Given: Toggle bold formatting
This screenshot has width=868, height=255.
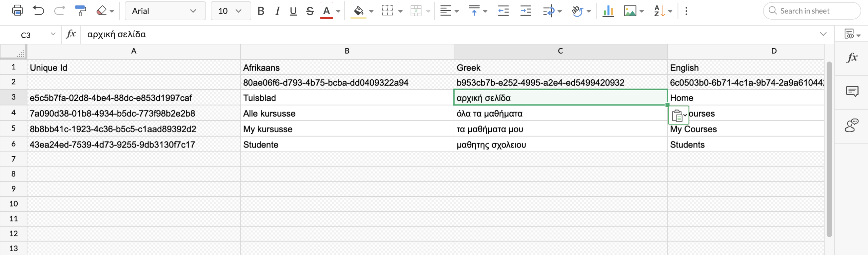Looking at the screenshot, I should click(x=260, y=11).
